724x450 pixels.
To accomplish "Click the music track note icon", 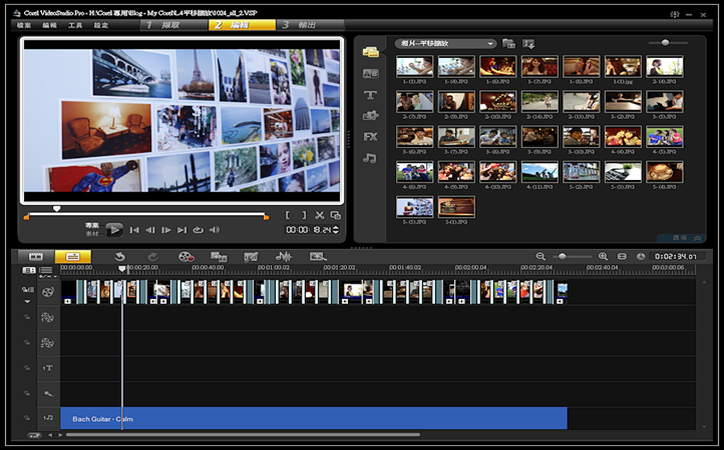I will pyautogui.click(x=48, y=418).
